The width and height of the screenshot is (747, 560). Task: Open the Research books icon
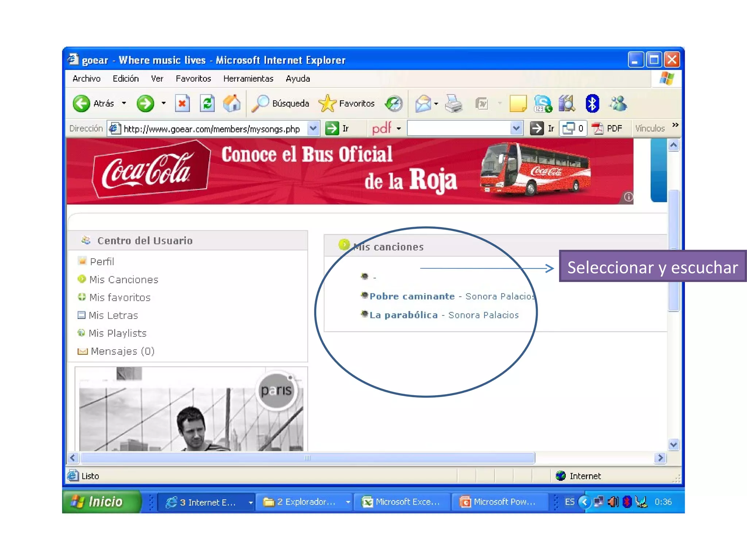[567, 104]
